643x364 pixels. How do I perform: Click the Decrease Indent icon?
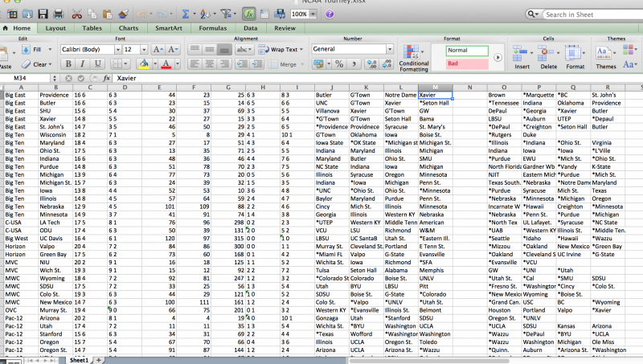coord(243,64)
